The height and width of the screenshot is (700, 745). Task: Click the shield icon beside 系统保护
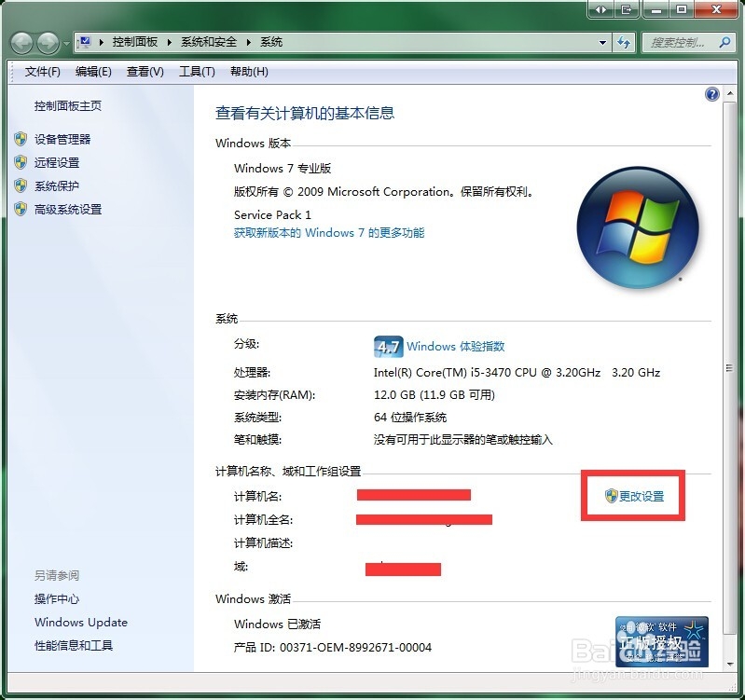click(x=21, y=185)
